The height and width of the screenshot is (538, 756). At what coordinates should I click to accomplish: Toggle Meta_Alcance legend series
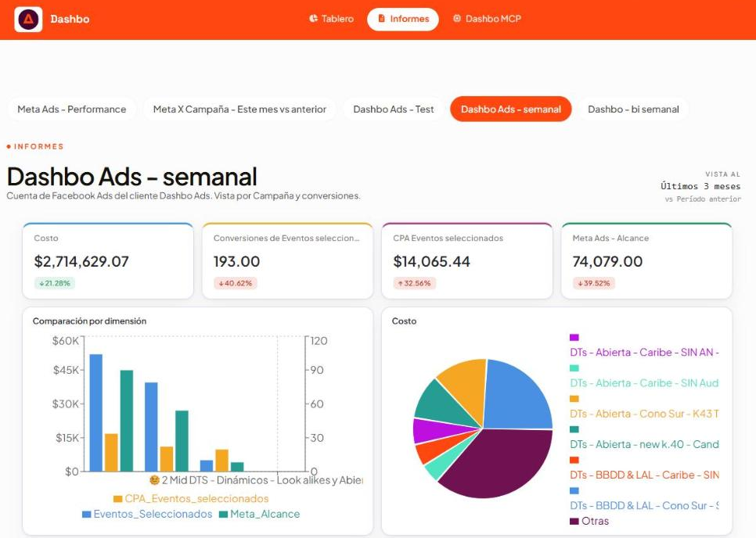tap(259, 514)
